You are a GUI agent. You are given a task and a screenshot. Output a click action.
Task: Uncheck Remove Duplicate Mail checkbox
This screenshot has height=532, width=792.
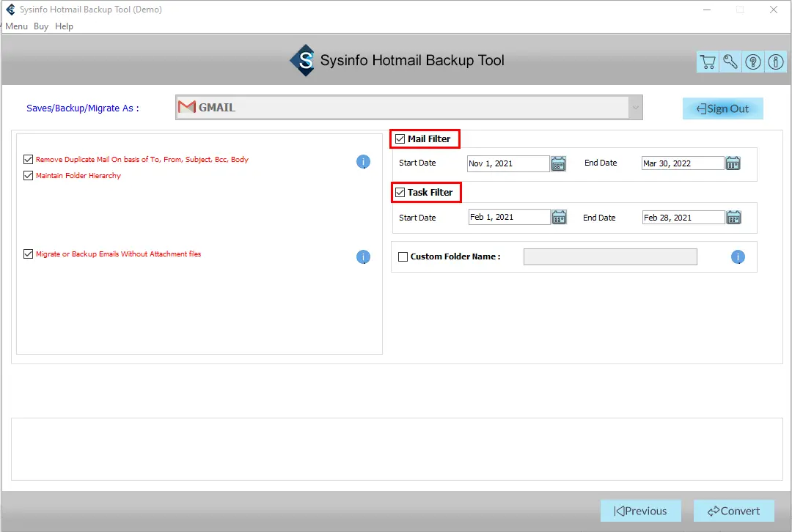[x=29, y=160]
